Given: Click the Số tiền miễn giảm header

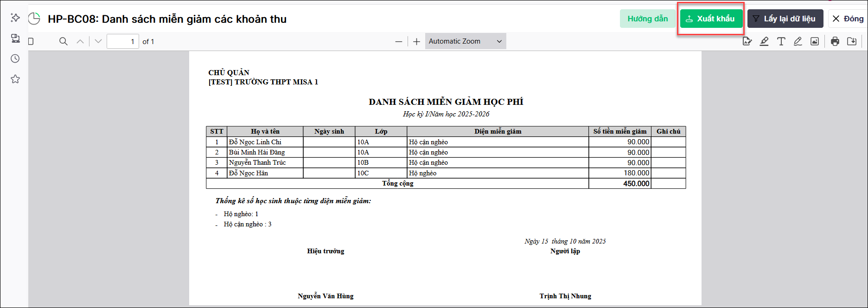Looking at the screenshot, I should [x=620, y=131].
